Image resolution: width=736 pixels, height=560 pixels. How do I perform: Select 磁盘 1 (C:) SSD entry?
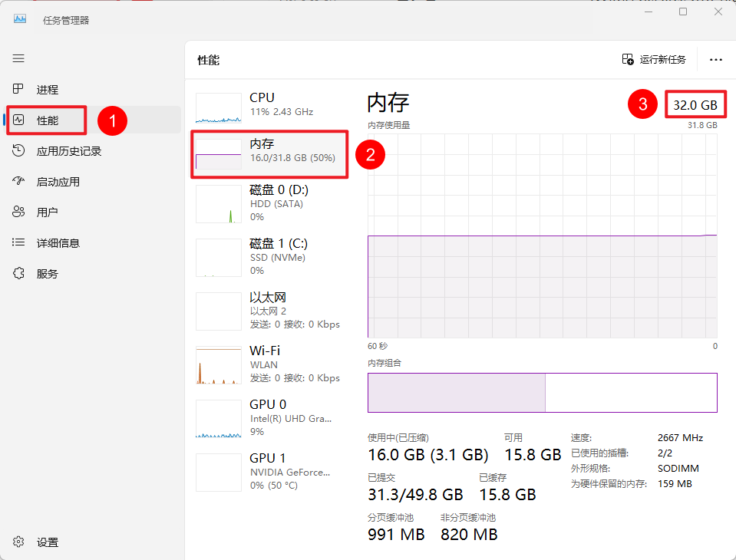pyautogui.click(x=269, y=257)
